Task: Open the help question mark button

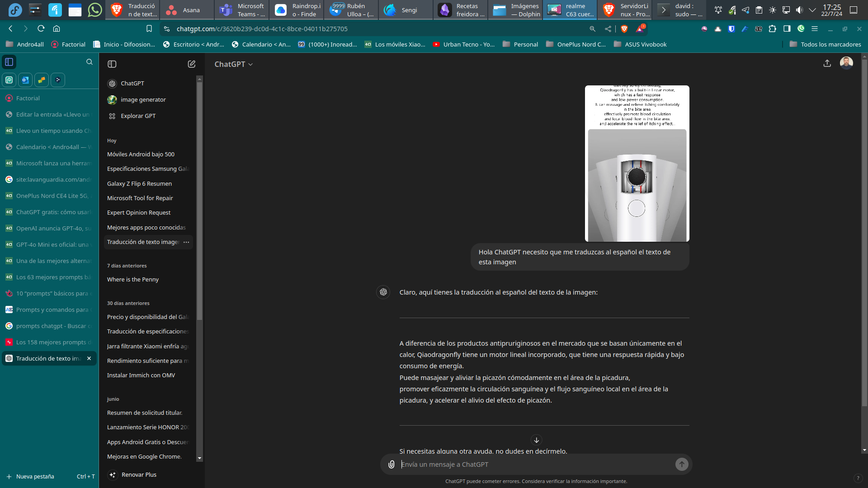Action: click(x=858, y=478)
